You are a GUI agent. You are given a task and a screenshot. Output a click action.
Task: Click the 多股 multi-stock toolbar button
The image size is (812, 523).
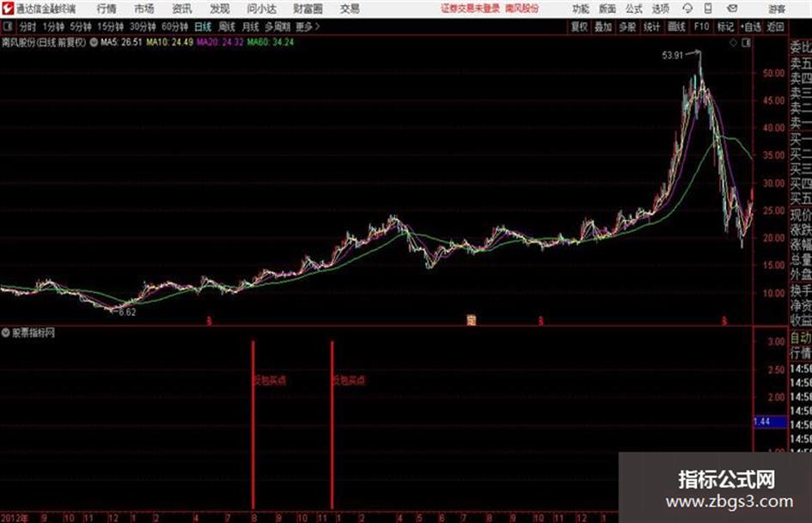tap(627, 27)
